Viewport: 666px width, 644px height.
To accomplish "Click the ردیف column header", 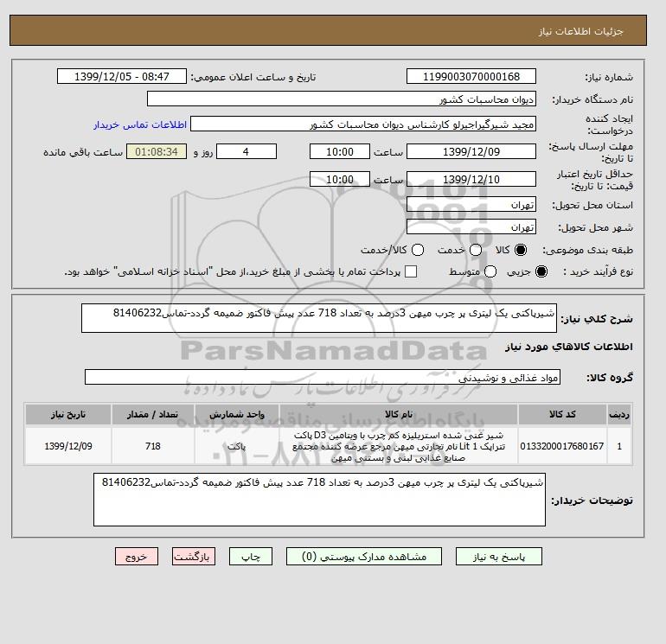I will pyautogui.click(x=619, y=414).
